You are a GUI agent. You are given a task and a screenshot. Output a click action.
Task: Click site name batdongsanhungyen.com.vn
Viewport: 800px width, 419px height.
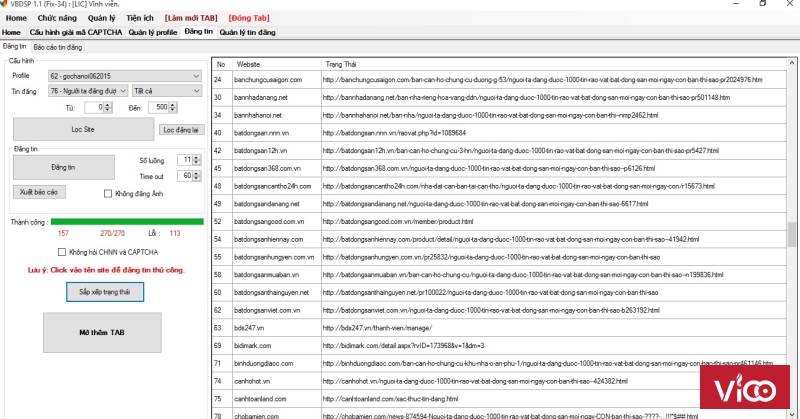(274, 257)
